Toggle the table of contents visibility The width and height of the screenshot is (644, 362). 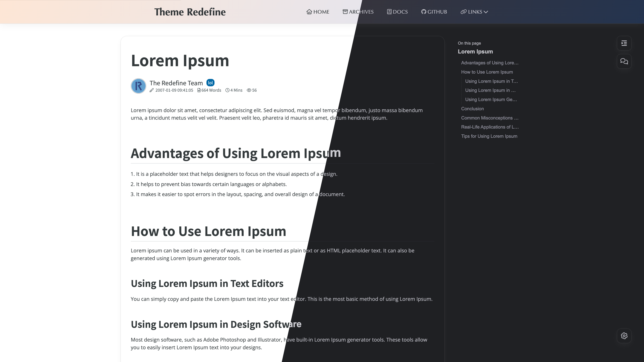[624, 43]
